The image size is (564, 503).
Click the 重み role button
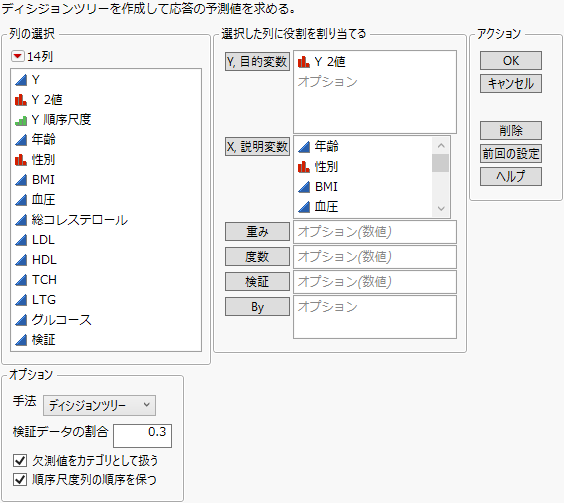tap(257, 231)
